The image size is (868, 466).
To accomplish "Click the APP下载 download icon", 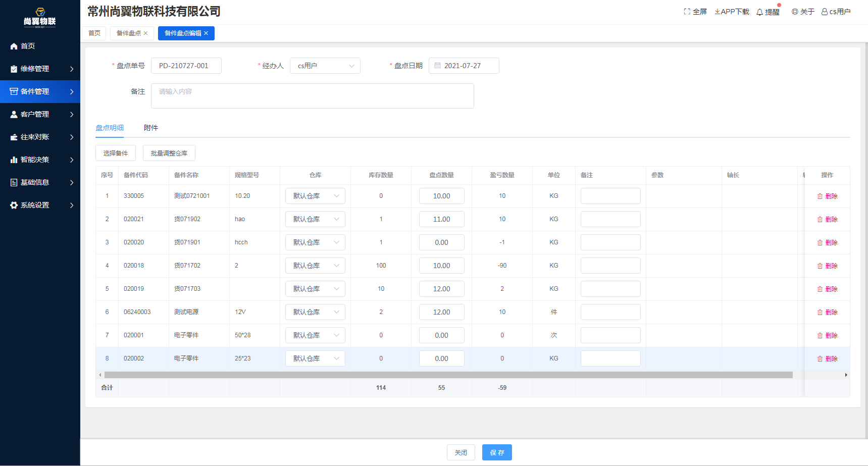I will (x=717, y=12).
